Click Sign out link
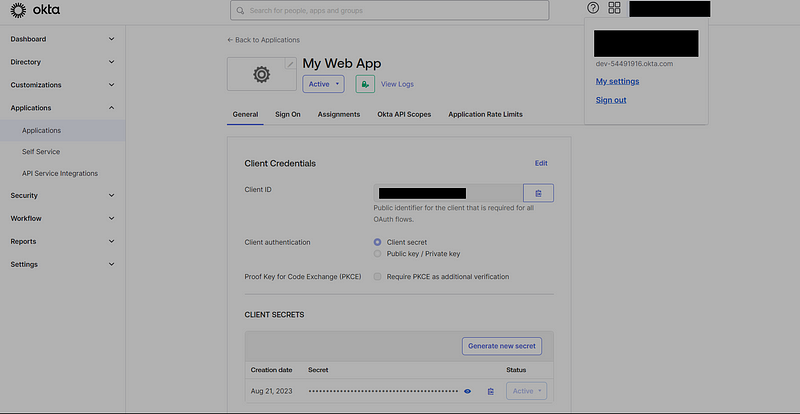Screen dimensions: 800x414 pos(611,100)
